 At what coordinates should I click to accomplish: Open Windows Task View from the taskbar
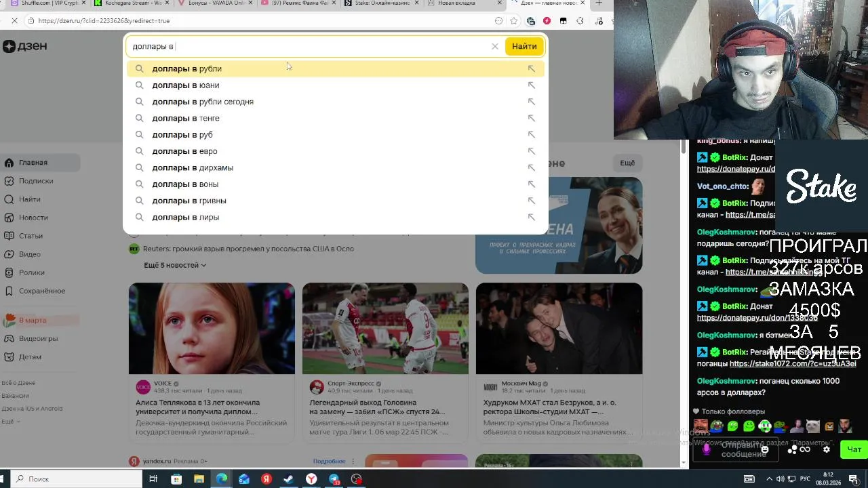coord(153,479)
